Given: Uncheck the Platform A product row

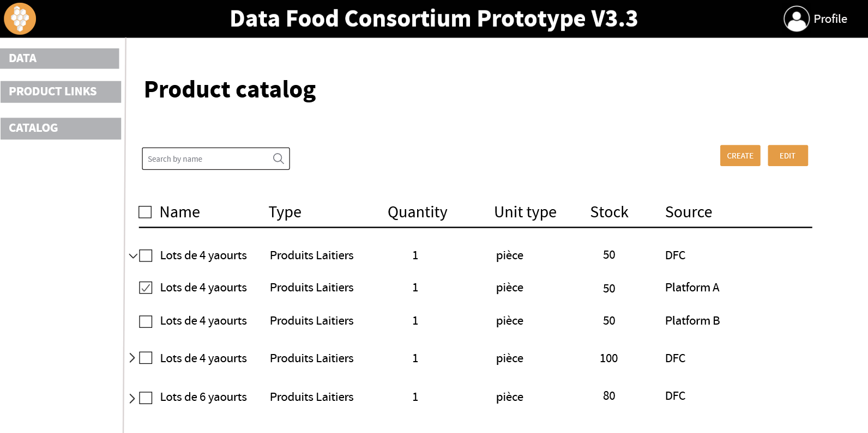Looking at the screenshot, I should [145, 288].
